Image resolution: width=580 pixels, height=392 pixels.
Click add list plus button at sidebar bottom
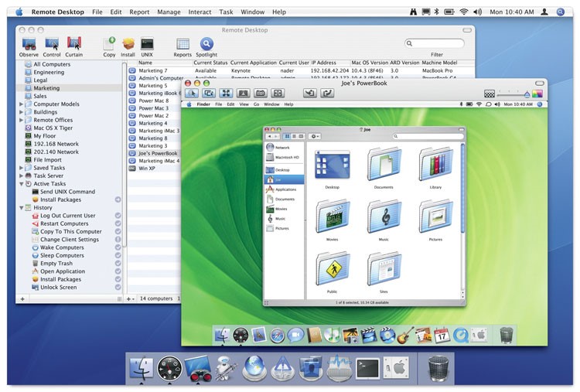tap(22, 298)
